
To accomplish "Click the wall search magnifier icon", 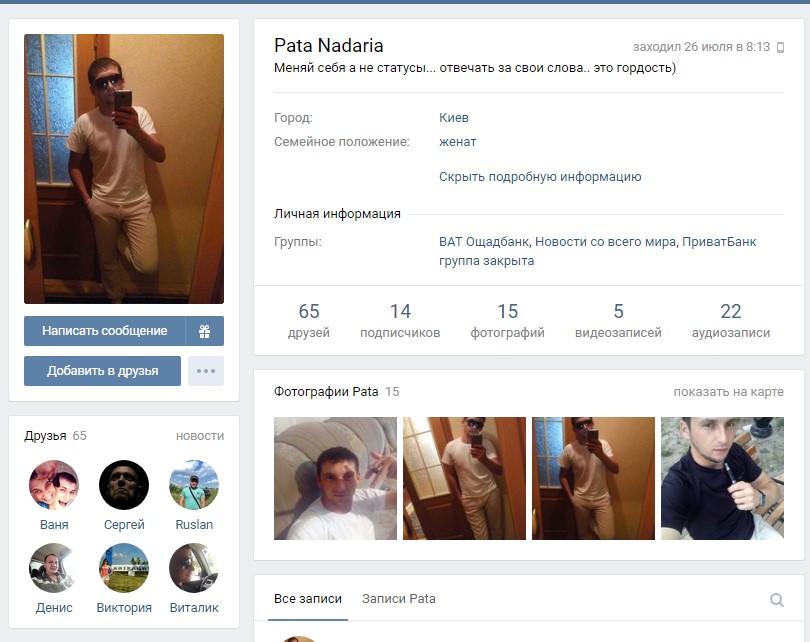I will click(x=776, y=600).
